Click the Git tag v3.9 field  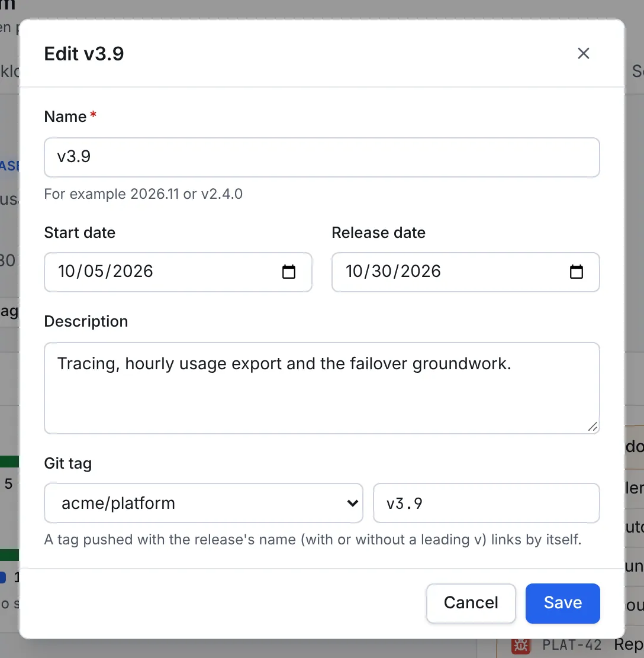pos(486,503)
